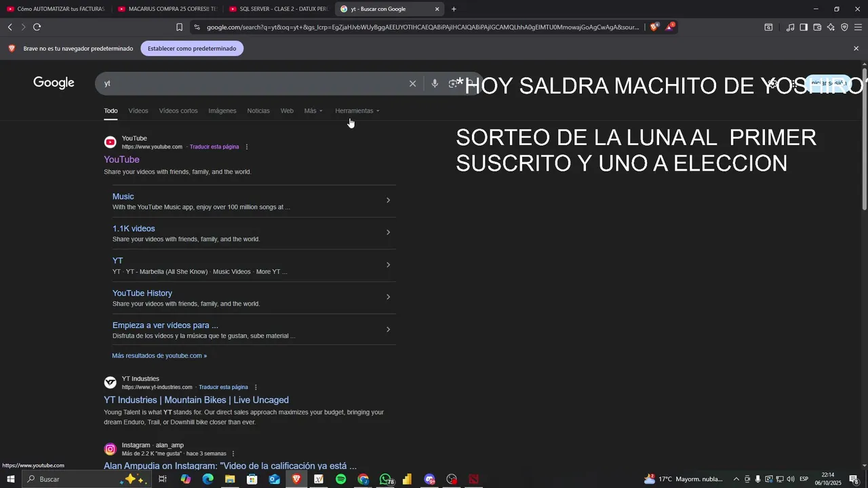Open Spotify from the taskbar

[340, 479]
